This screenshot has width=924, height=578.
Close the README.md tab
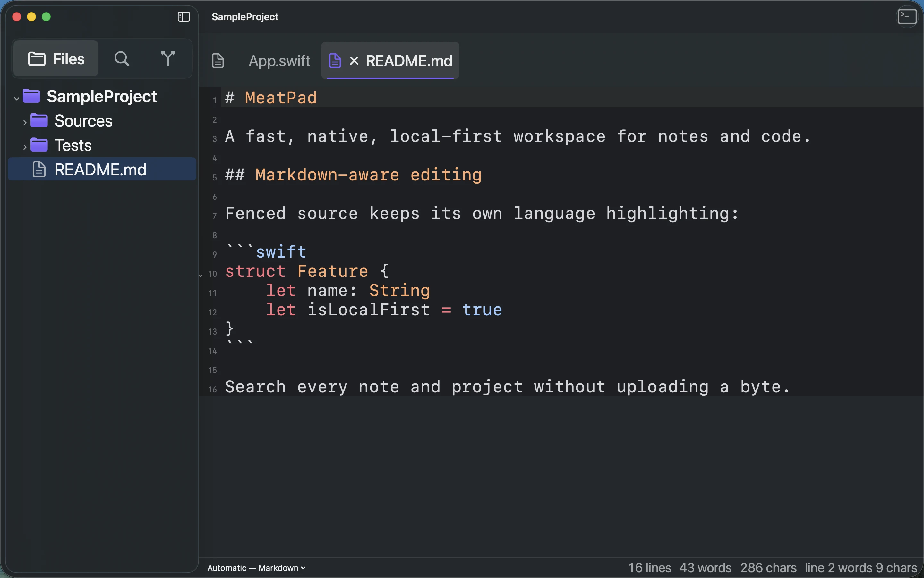pos(354,61)
